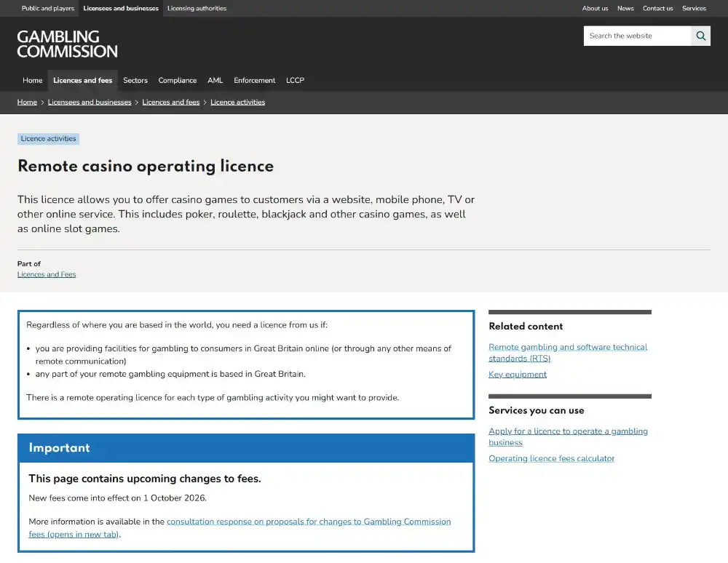The height and width of the screenshot is (563, 728).
Task: Follow Licensees and businesses breadcrumb link
Action: click(90, 102)
